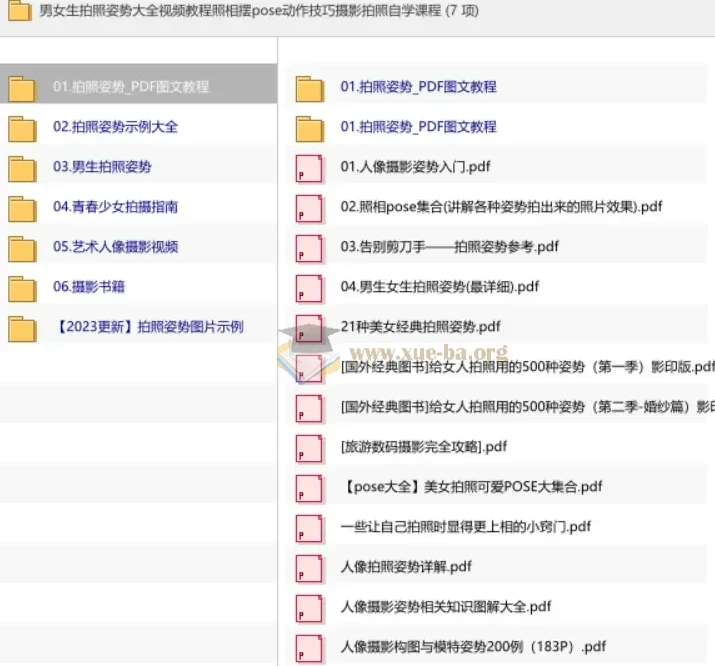
Task: Click folder icon of highlighted 01.拍照姿势_PDF图文教程 in left pane
Action: coord(22,88)
